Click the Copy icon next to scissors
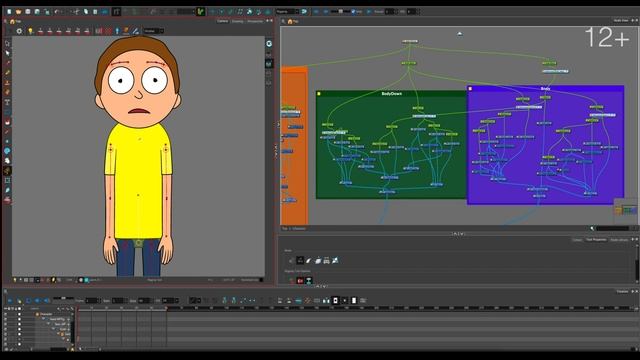The image size is (640, 360). (x=86, y=12)
